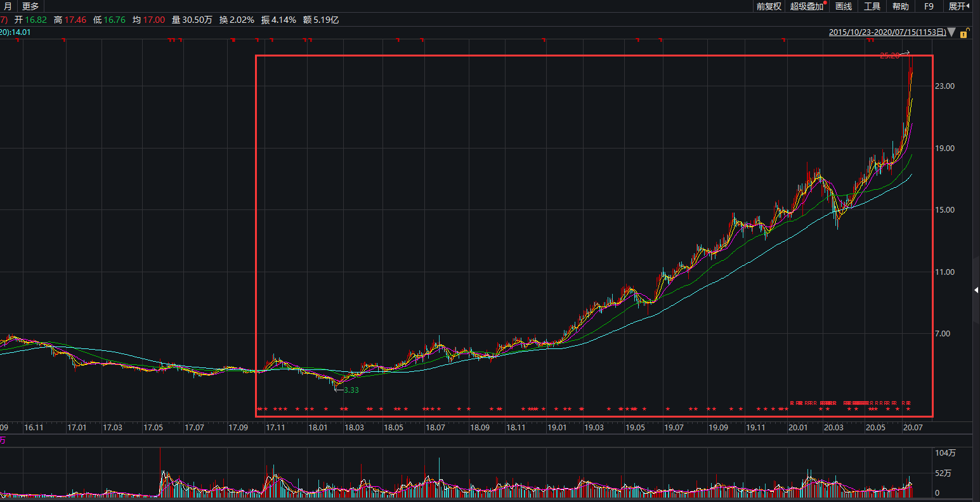This screenshot has height=502, width=980.
Task: Click the 17.11 date axis label
Action: click(276, 427)
